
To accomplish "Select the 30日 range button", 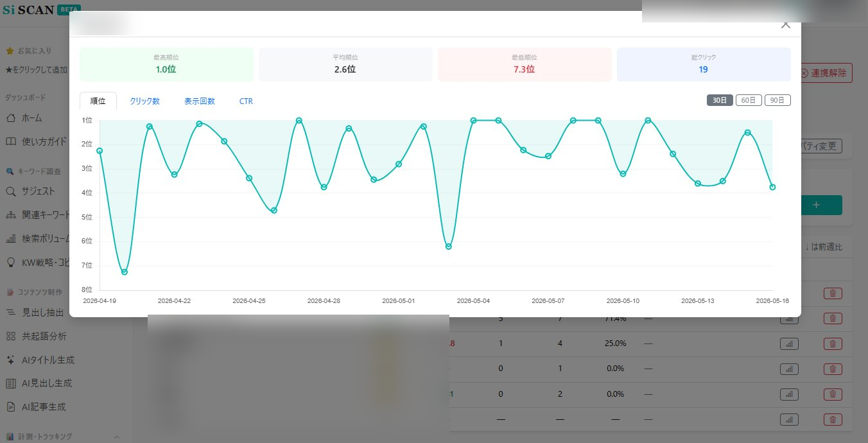I will click(720, 100).
